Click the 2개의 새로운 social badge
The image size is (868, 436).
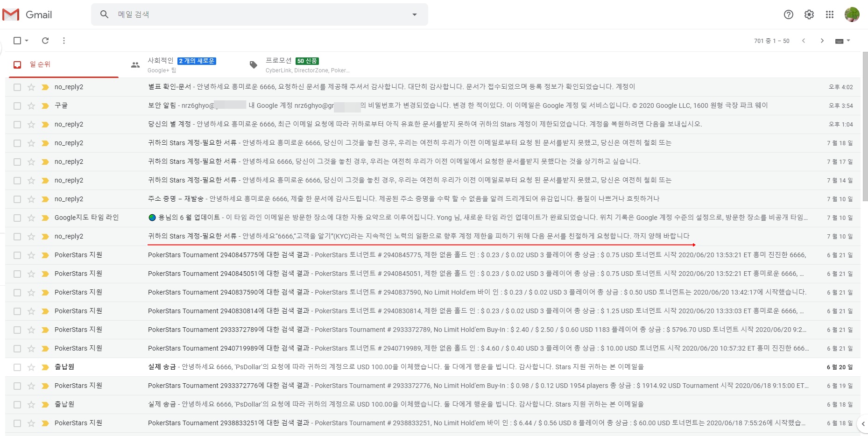point(197,61)
